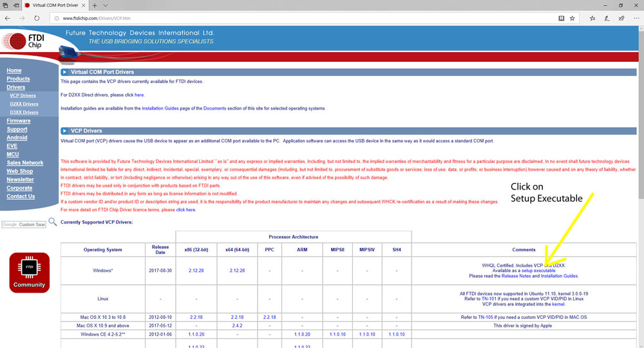Reload the page with refresh icon
This screenshot has width=644, height=348.
click(37, 18)
